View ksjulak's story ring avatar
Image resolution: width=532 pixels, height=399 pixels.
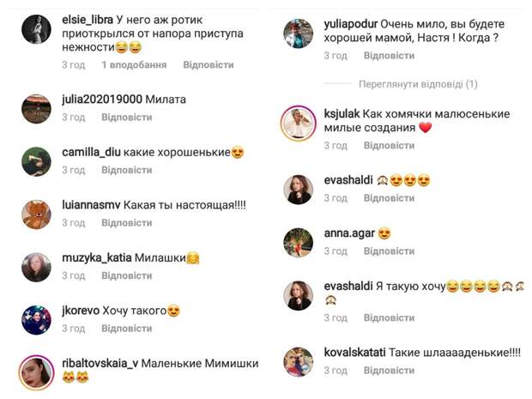(x=299, y=124)
